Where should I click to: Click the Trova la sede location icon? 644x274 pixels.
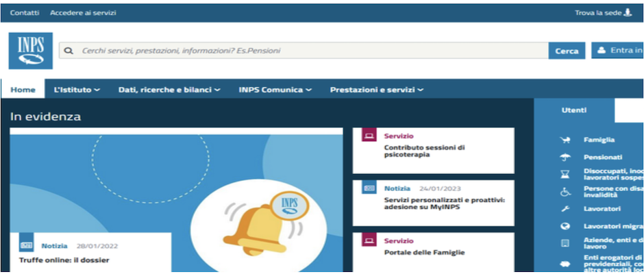pyautogui.click(x=627, y=12)
